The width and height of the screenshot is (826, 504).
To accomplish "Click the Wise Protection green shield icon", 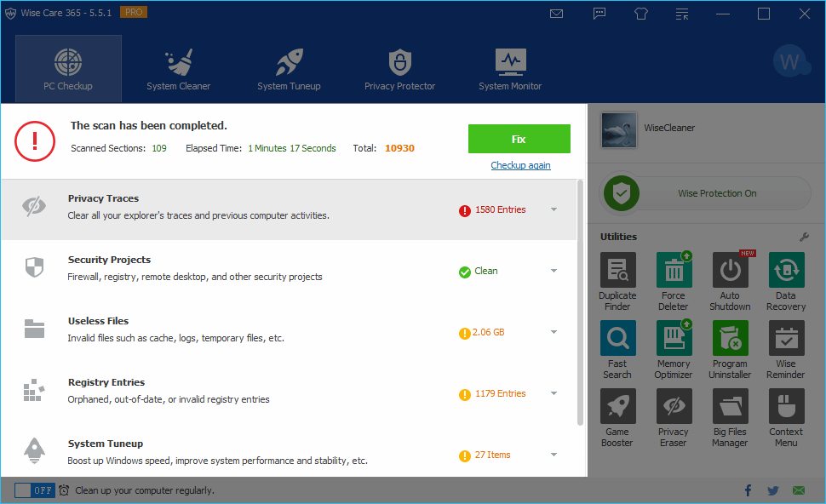I will pos(622,193).
